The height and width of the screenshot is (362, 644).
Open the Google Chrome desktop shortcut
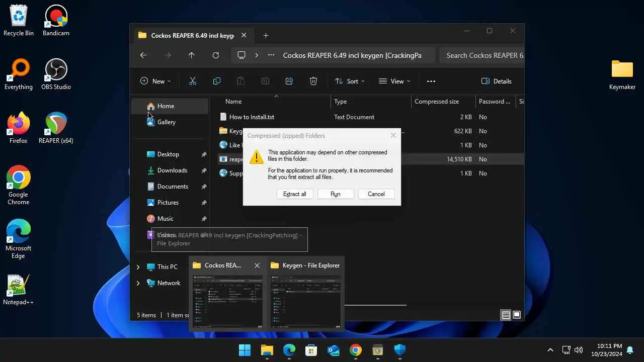tap(19, 185)
